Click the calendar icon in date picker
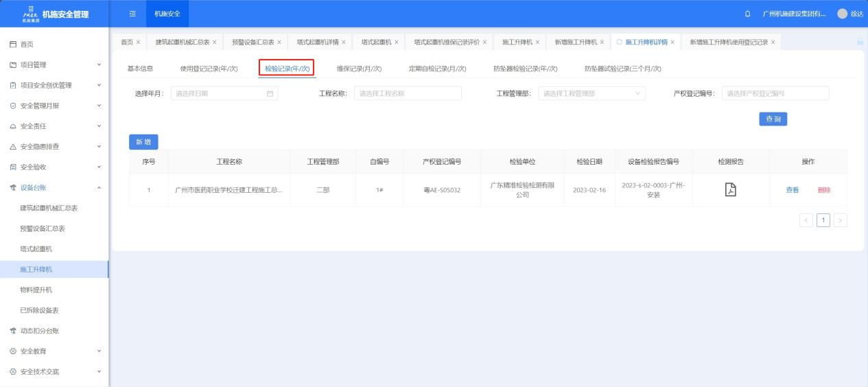The image size is (868, 387). click(x=270, y=94)
